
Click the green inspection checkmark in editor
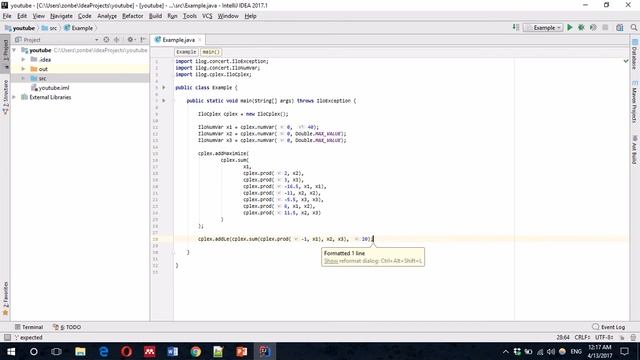coord(626,61)
